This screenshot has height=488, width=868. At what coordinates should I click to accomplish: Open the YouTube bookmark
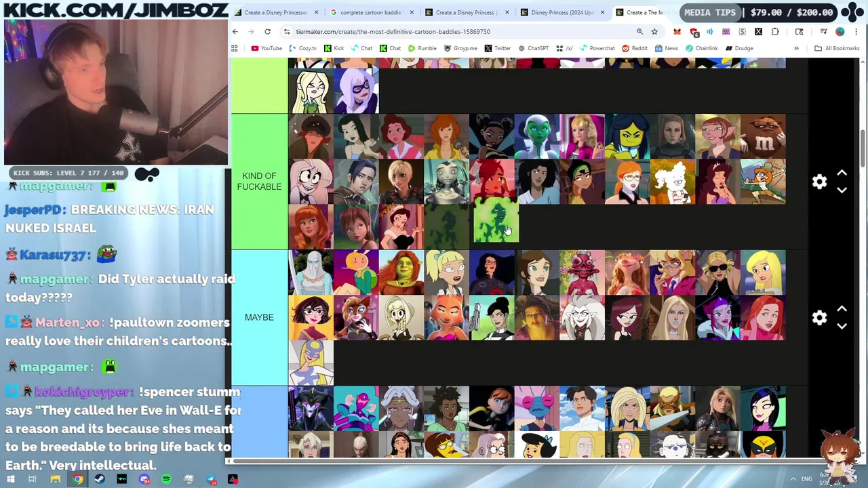[x=267, y=48]
